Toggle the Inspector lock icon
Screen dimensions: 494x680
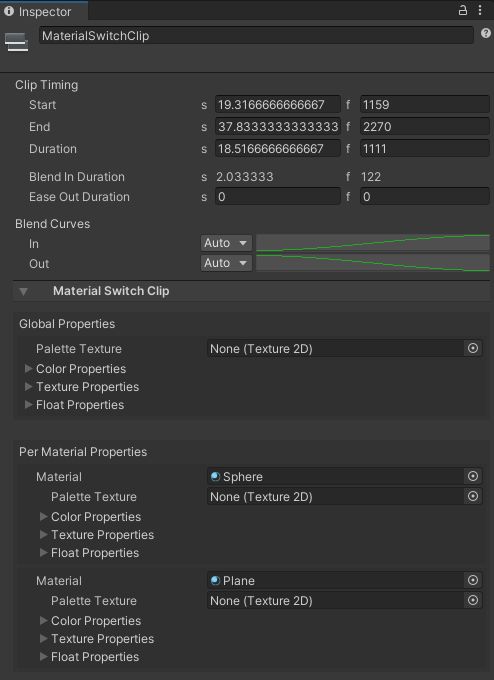pyautogui.click(x=463, y=10)
